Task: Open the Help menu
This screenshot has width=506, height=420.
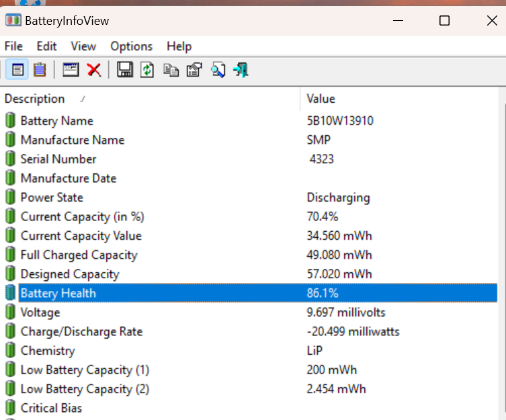Action: 179,46
